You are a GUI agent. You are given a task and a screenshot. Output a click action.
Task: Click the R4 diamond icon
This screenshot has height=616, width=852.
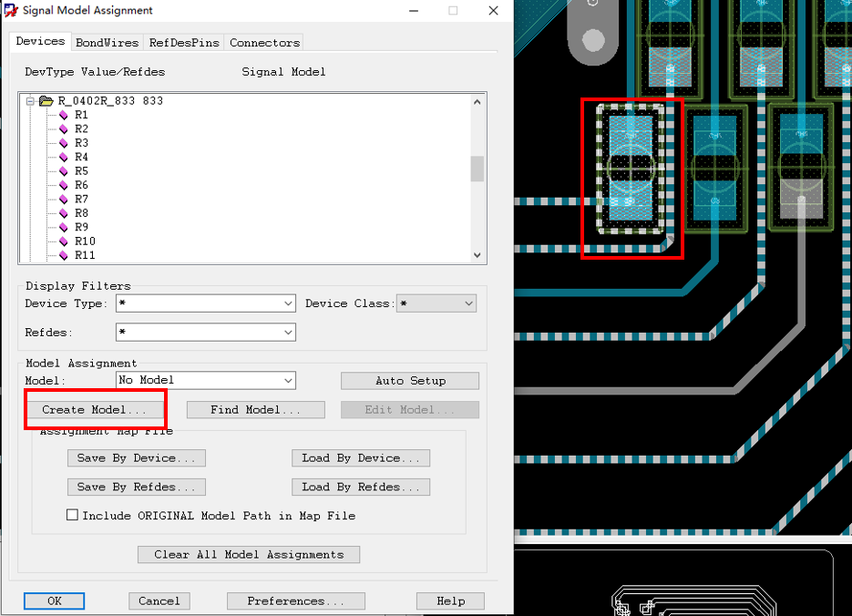(x=64, y=158)
